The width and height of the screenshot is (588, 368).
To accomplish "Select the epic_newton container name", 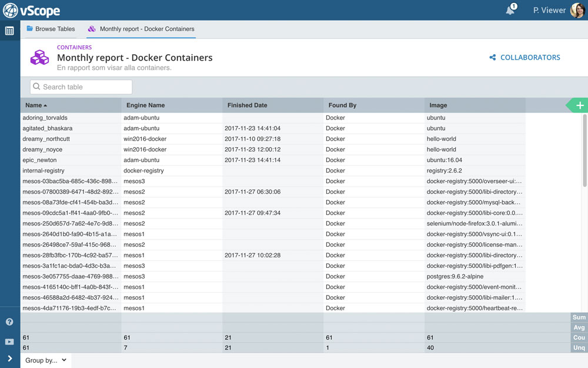I will pos(39,160).
